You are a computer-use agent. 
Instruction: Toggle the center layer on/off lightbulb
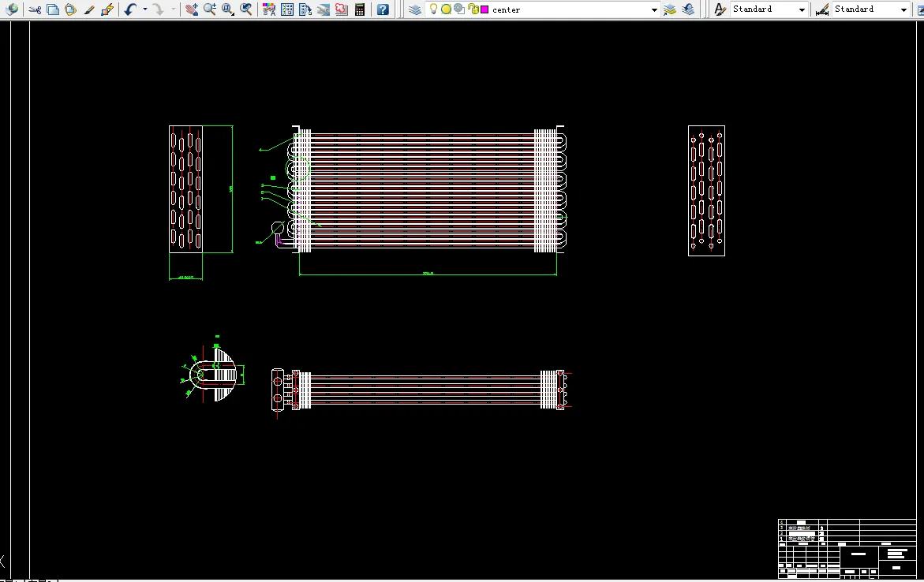pos(434,9)
